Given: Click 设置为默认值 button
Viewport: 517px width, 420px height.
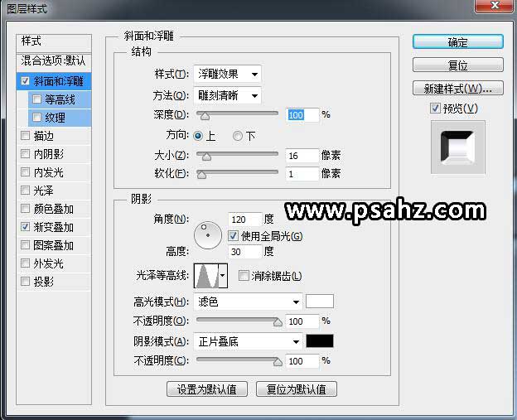Looking at the screenshot, I should (206, 389).
